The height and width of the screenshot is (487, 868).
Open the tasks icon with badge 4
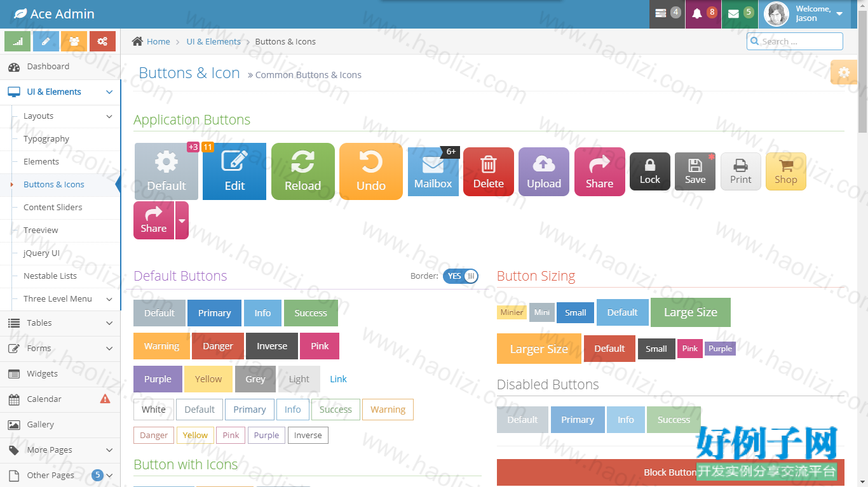[667, 14]
